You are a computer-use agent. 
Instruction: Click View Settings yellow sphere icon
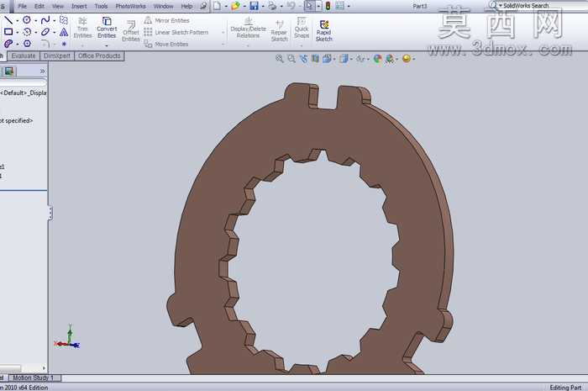[406, 59]
